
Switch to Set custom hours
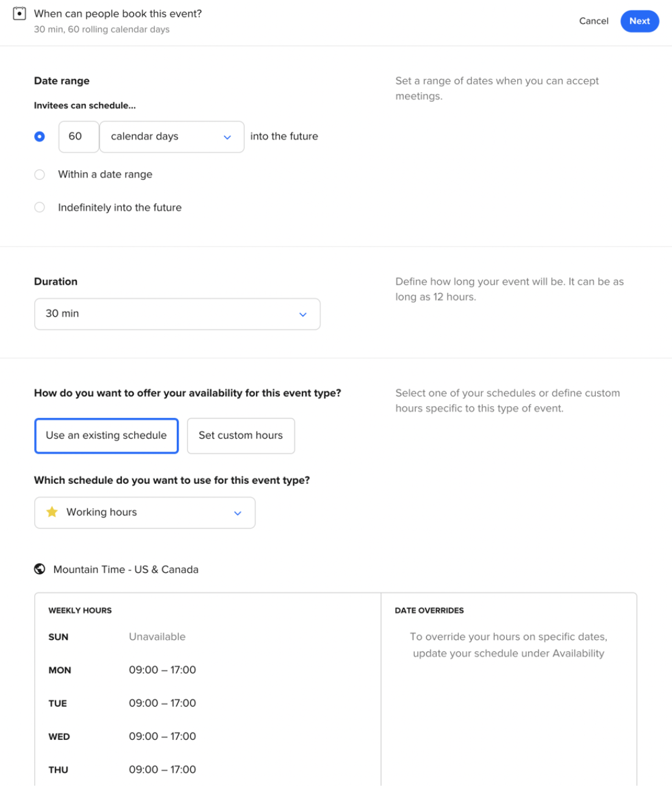[240, 436]
